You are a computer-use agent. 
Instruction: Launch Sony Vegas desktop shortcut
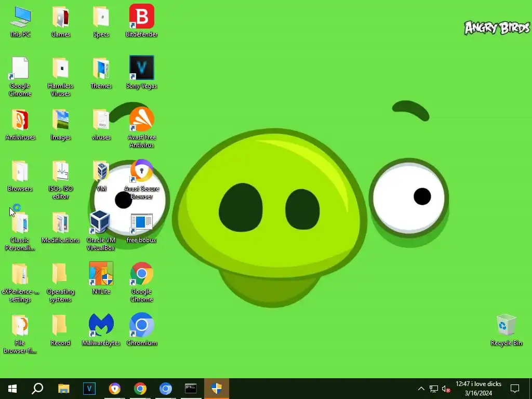[x=141, y=73]
